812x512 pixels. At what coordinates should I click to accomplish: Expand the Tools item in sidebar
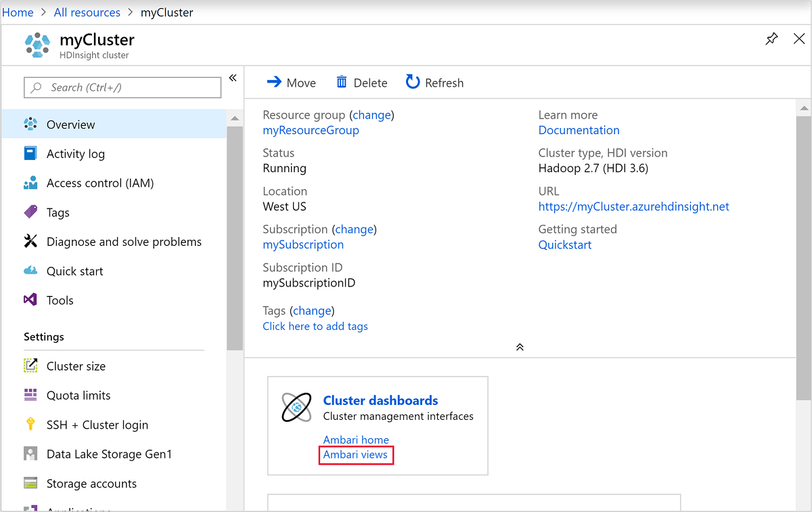[x=60, y=300]
